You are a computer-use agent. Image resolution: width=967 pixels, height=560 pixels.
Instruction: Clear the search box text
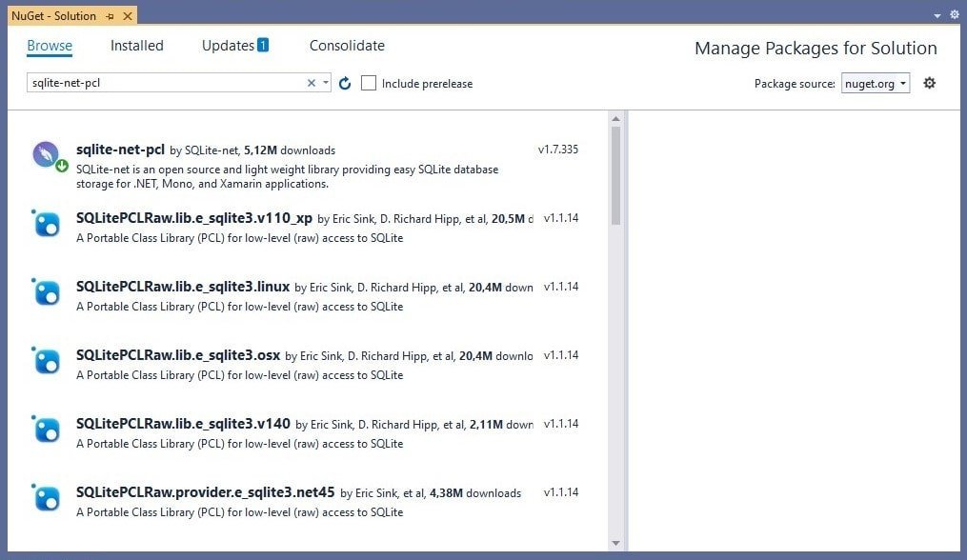coord(312,83)
